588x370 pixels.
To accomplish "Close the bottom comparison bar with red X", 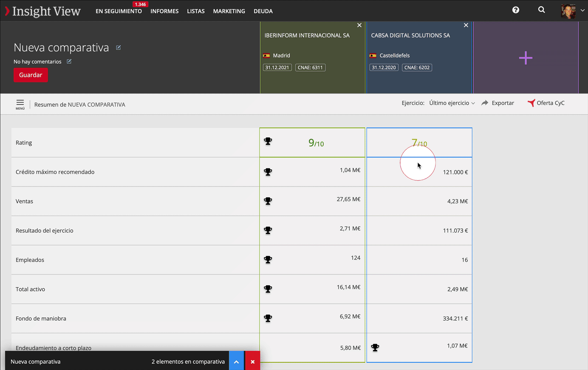I will (x=252, y=362).
